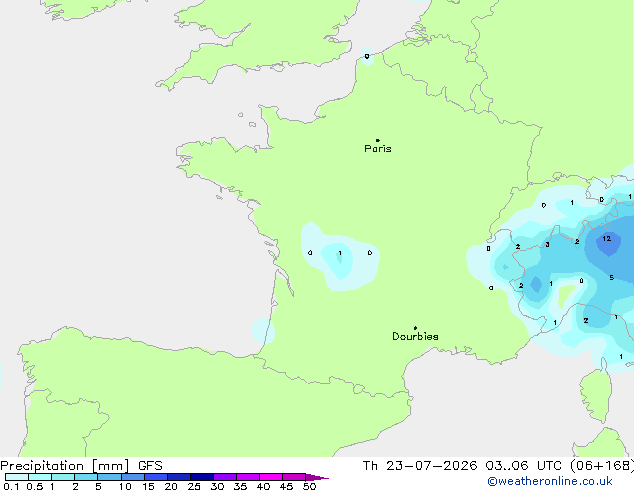Open the weatheronline.co.uk credit link
The width and height of the screenshot is (634, 490).
550,481
